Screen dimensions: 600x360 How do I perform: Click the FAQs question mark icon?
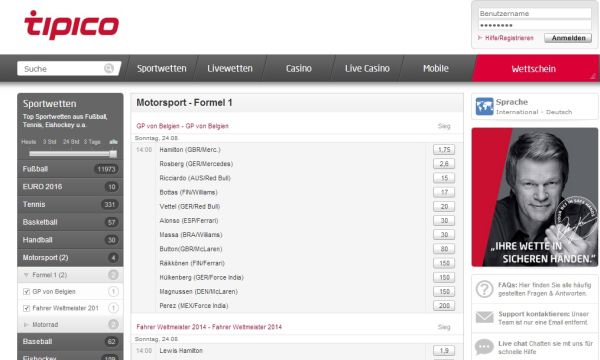click(484, 289)
